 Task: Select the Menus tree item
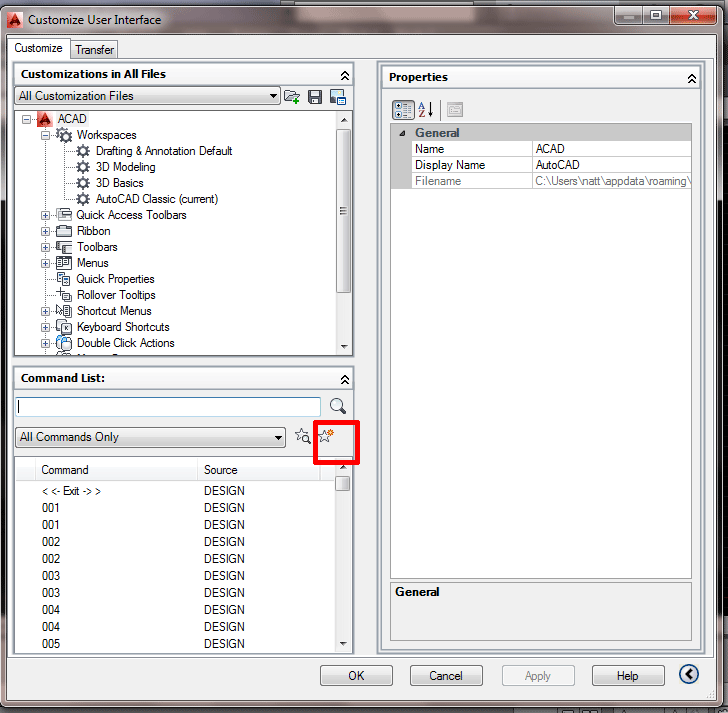pos(92,263)
